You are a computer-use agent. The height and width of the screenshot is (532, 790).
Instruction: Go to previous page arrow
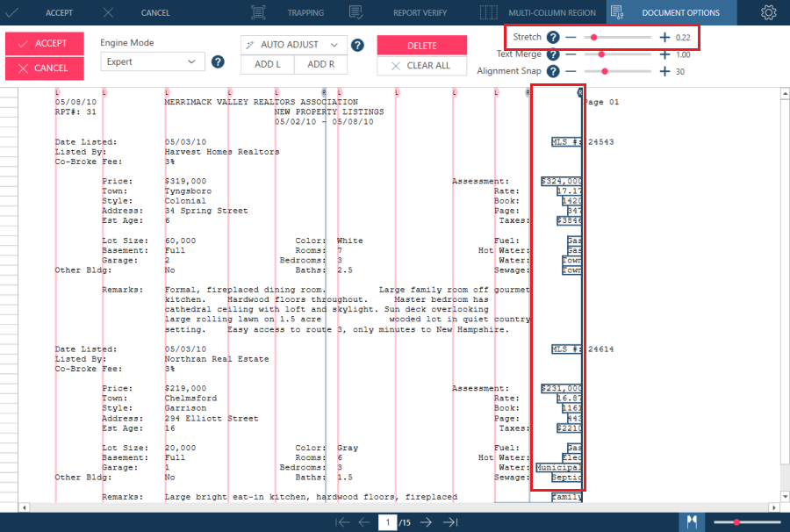(x=364, y=522)
